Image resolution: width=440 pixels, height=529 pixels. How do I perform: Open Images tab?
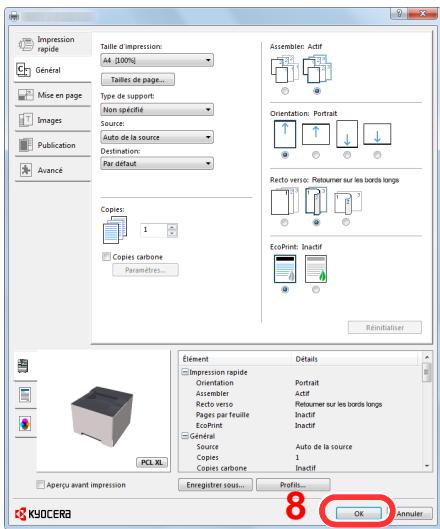click(x=53, y=120)
